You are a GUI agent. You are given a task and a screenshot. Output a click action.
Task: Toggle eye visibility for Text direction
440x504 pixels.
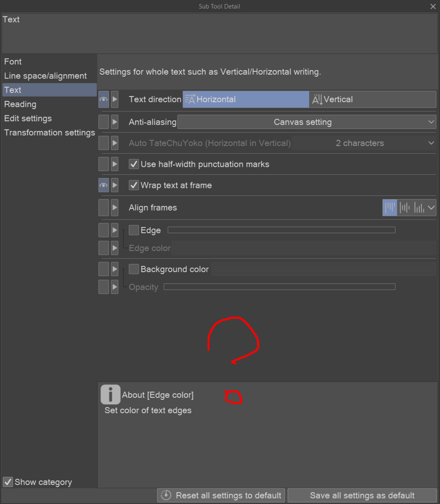104,100
